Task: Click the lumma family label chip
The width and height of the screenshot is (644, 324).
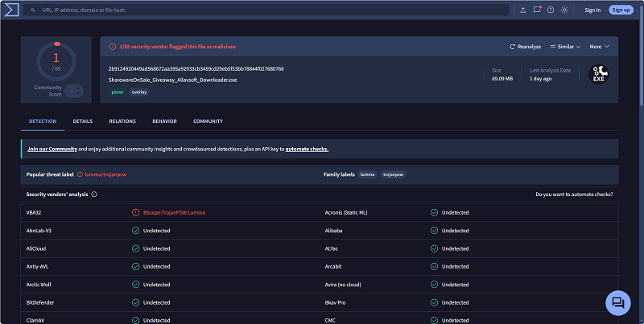Action: 368,174
